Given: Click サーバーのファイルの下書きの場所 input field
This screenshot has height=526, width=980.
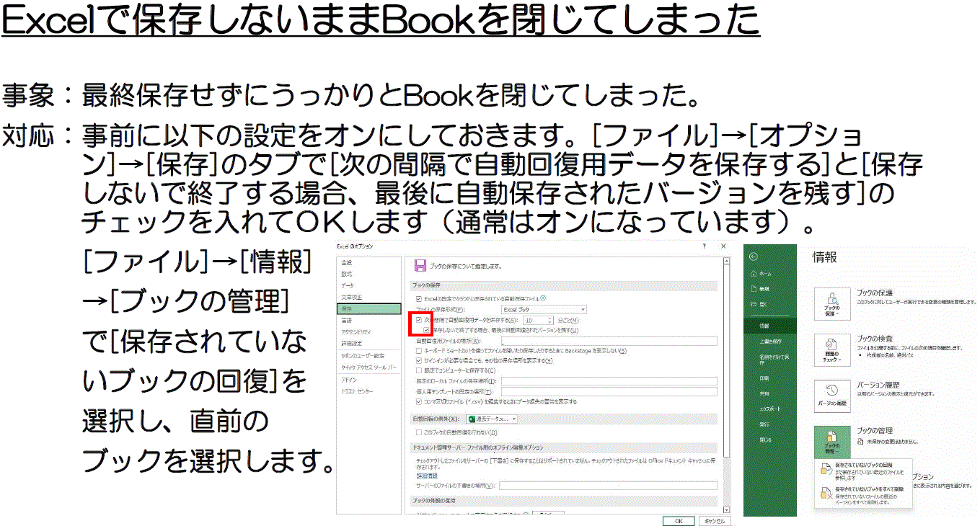Looking at the screenshot, I should click(x=608, y=486).
